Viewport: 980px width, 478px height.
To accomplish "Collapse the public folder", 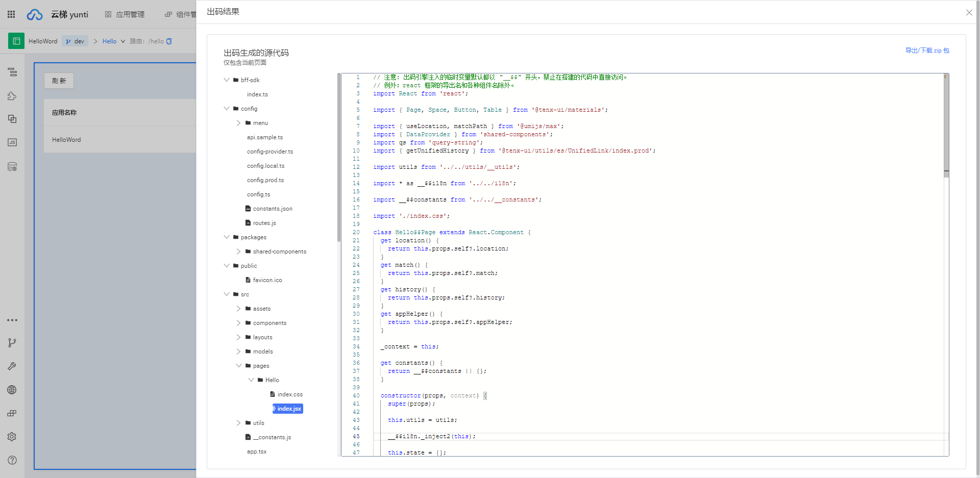I will tap(227, 265).
